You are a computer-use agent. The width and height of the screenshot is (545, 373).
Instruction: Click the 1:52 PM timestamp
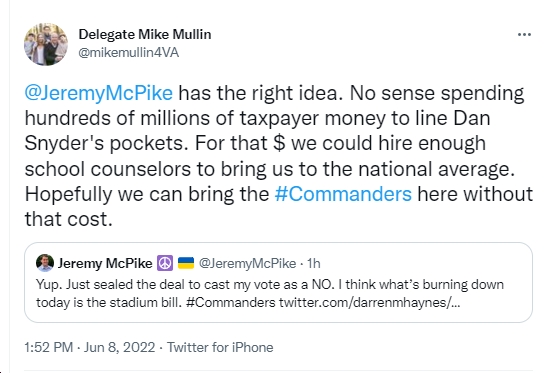[48, 347]
